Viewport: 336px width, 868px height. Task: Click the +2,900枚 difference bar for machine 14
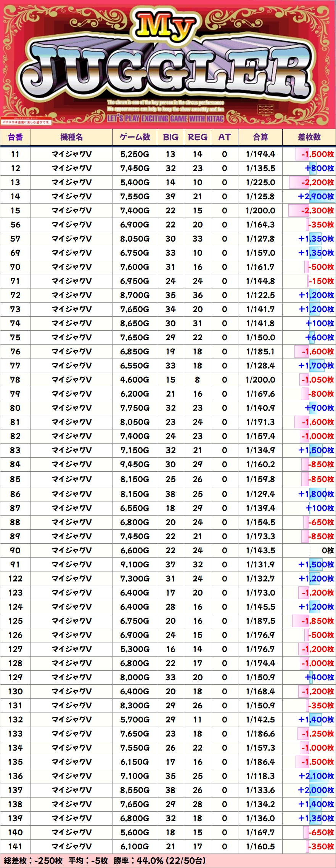[316, 197]
